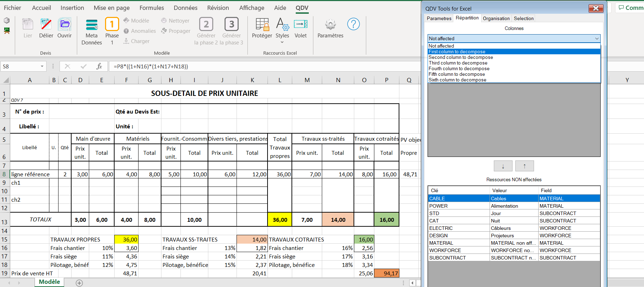
Task: Click the help question mark icon
Action: pos(354,24)
